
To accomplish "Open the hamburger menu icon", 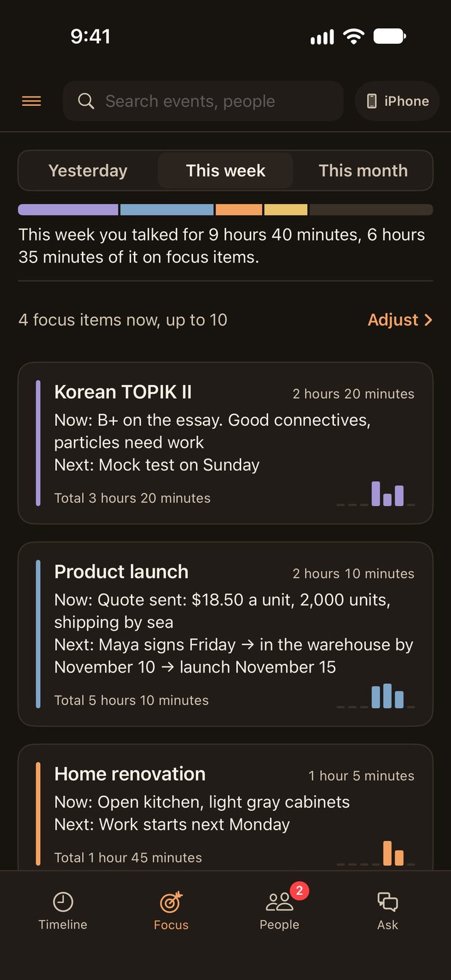I will pos(31,101).
